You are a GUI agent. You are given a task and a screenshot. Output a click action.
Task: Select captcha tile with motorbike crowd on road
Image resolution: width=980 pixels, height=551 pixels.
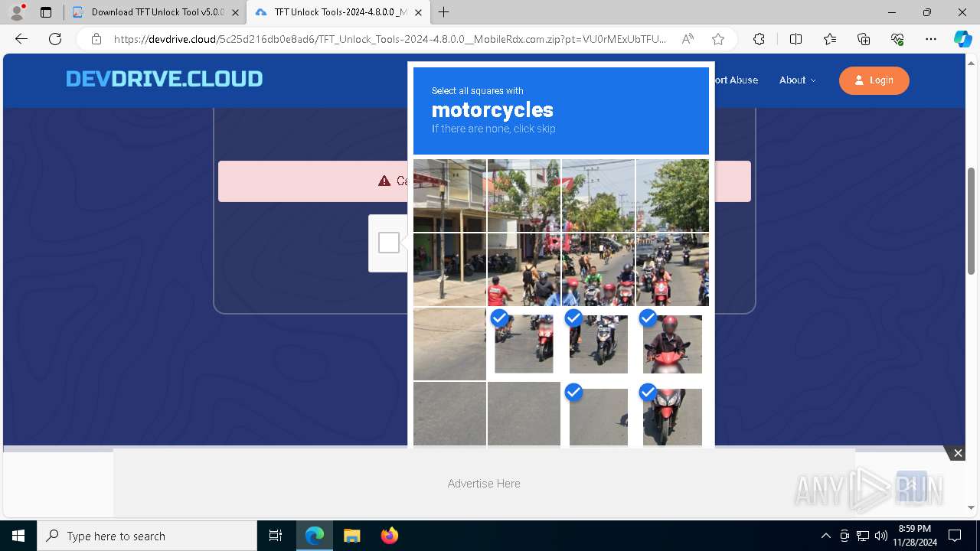coord(672,269)
